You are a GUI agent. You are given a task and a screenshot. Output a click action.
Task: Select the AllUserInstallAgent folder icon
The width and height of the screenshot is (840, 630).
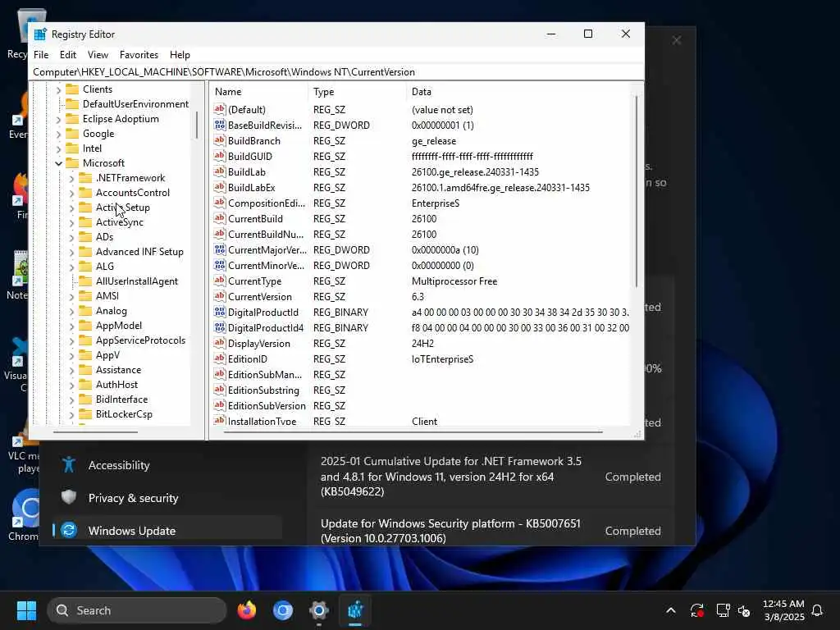(x=85, y=281)
